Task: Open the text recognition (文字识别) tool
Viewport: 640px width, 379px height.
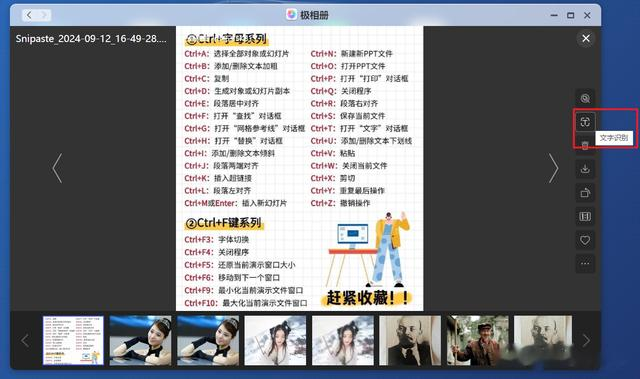Action: [x=585, y=122]
